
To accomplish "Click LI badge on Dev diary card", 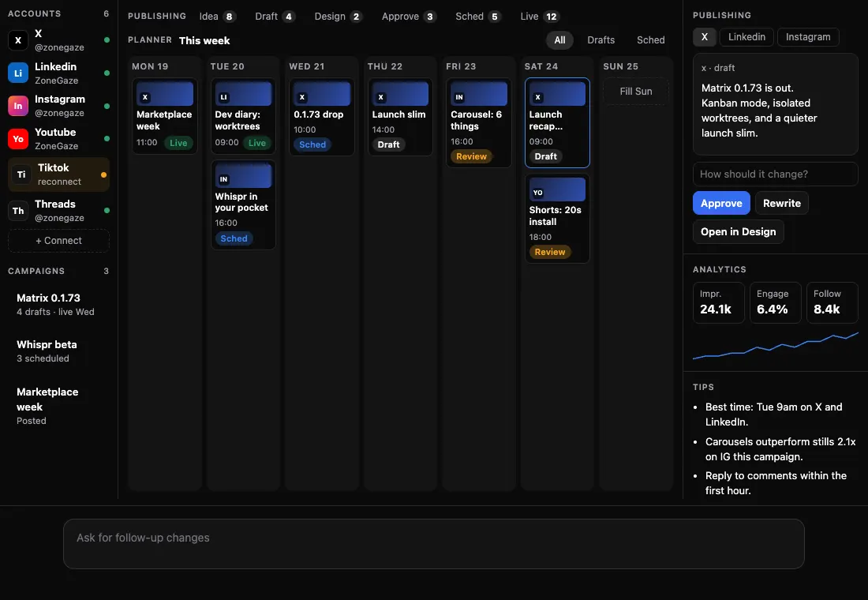I will (223, 97).
